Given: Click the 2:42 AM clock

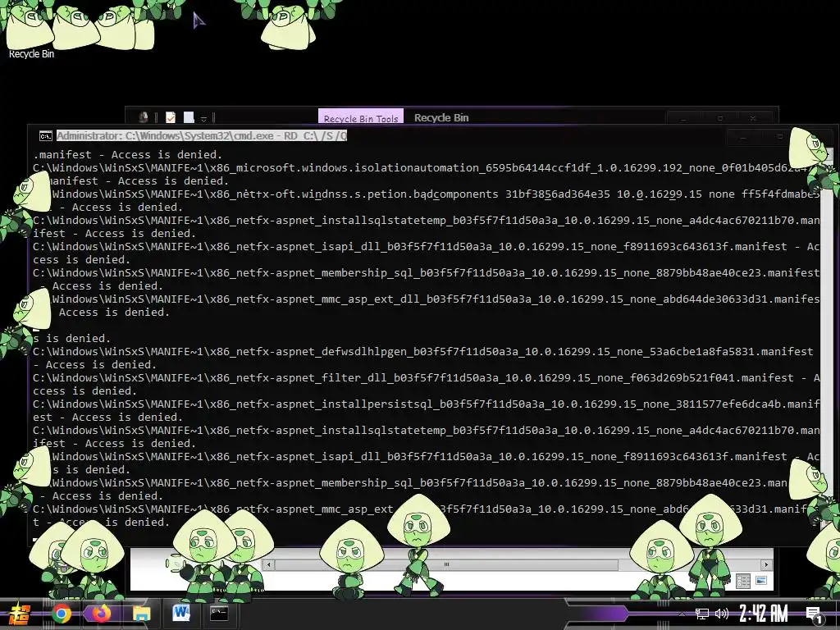Looking at the screenshot, I should point(764,614).
